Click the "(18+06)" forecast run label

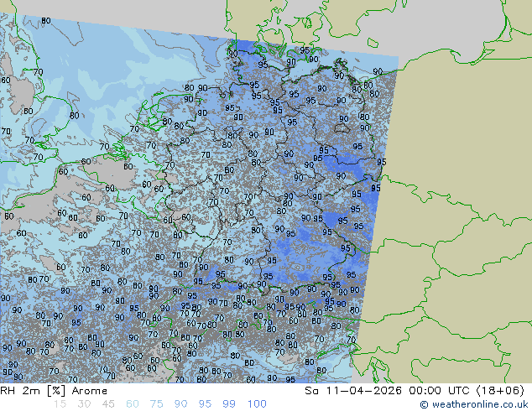tap(501, 391)
